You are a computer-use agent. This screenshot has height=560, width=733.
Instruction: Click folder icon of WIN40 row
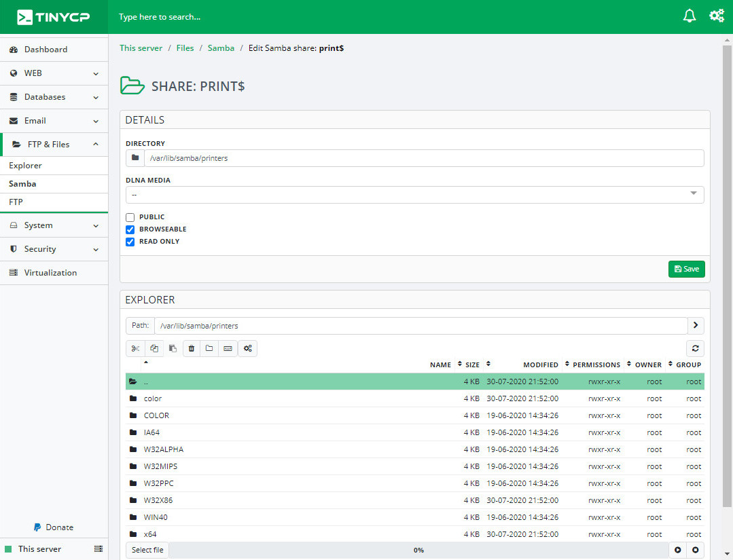[x=133, y=517]
